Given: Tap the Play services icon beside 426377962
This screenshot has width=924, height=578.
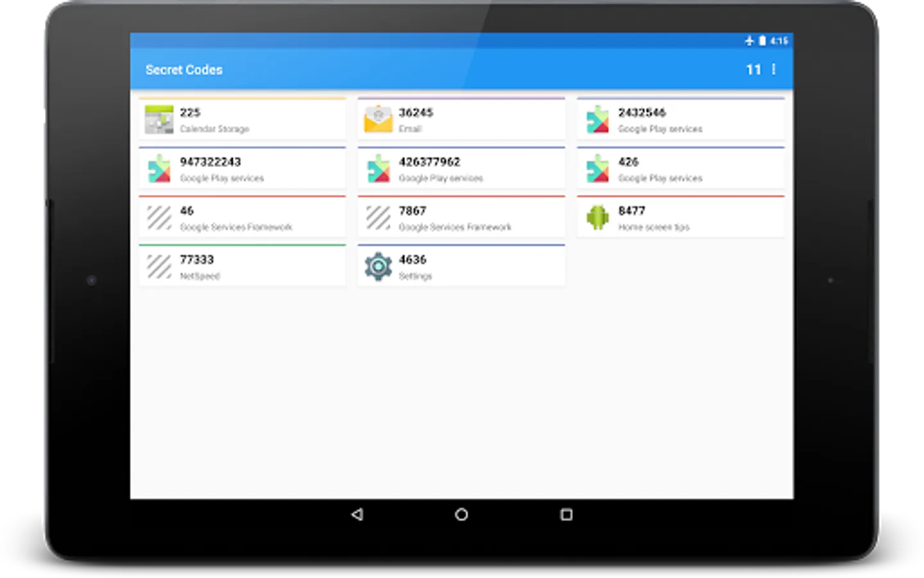Looking at the screenshot, I should coord(379,169).
